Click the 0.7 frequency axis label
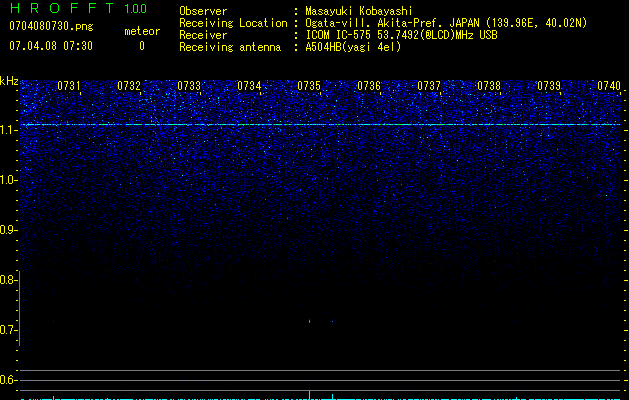Image resolution: width=629 pixels, height=400 pixels. click(8, 330)
